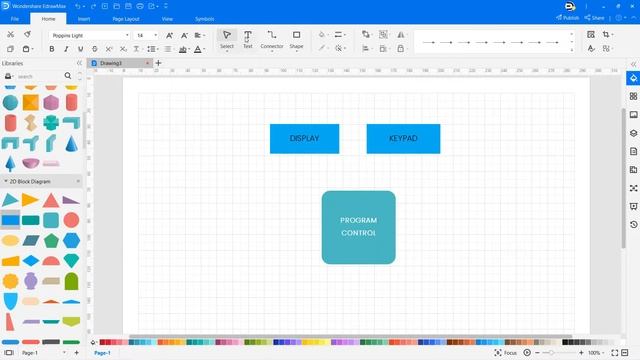Toggle Superscript formatting
The width and height of the screenshot is (640, 360).
click(109, 49)
